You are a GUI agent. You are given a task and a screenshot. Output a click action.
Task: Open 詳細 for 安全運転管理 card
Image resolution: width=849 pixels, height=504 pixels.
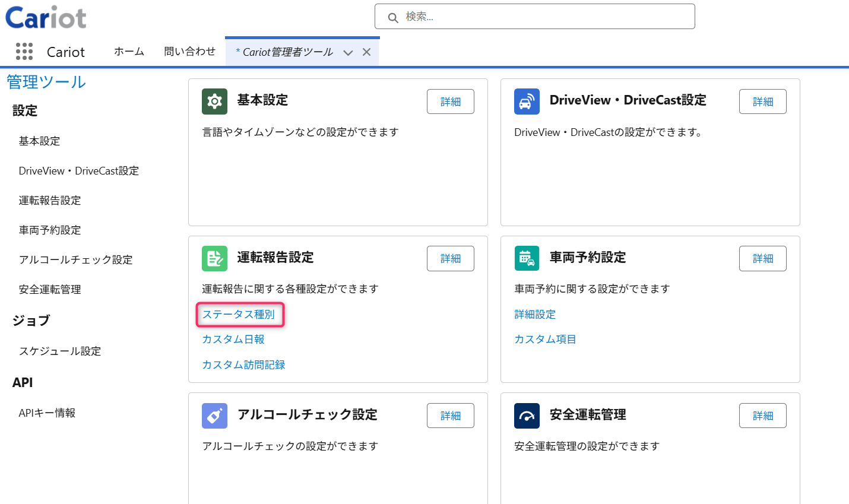click(x=763, y=416)
